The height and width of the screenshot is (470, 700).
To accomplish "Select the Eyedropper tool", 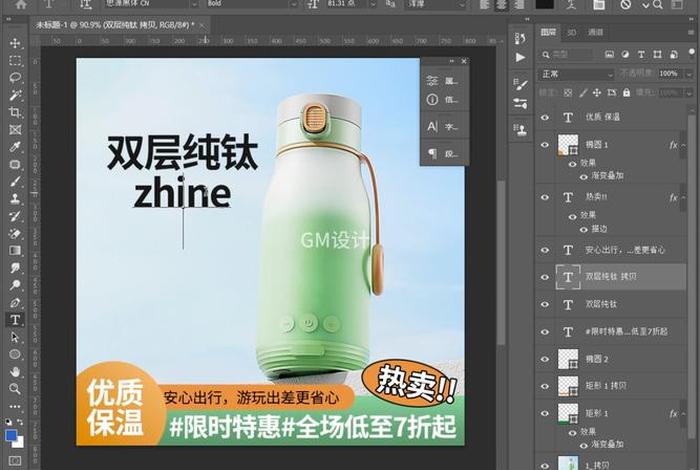I will click(x=15, y=147).
